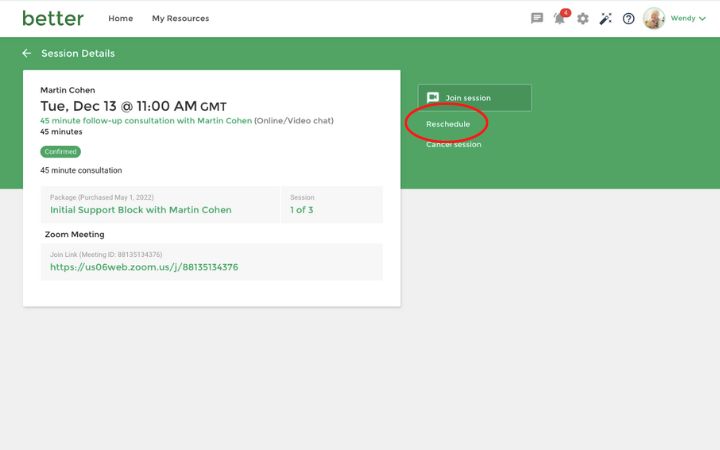Click the Confirmed status badge
The width and height of the screenshot is (720, 450).
tap(61, 152)
